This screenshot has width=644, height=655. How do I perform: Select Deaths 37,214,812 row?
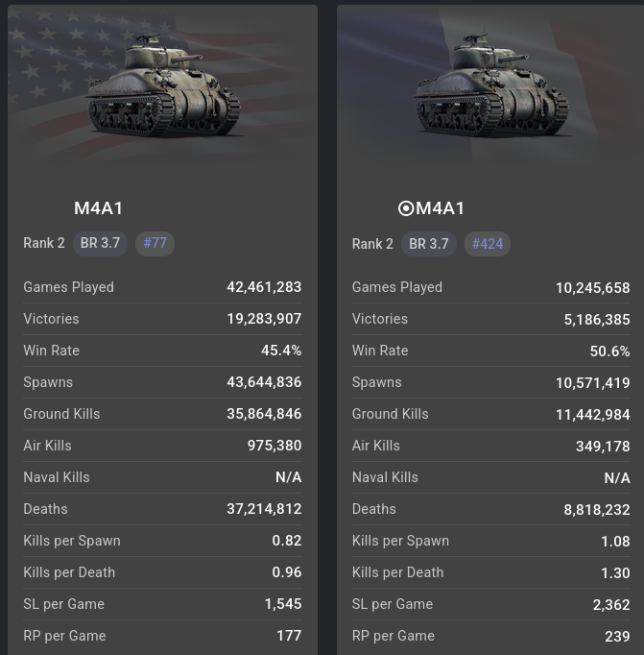click(162, 509)
